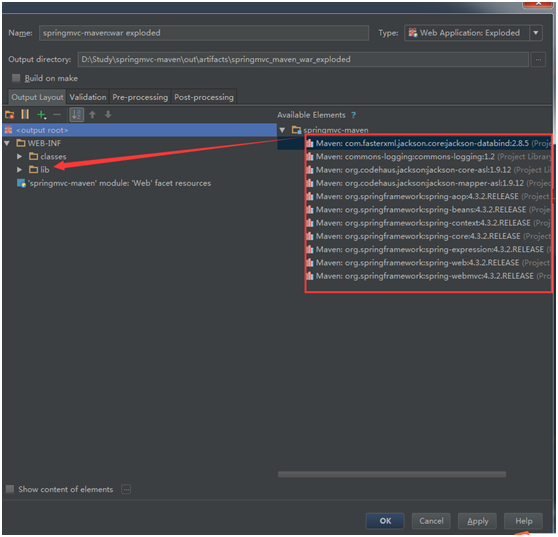This screenshot has height=537, width=558.
Task: Select Maven: spring-expression:4.3.2.RELEASE entry
Action: [x=428, y=249]
